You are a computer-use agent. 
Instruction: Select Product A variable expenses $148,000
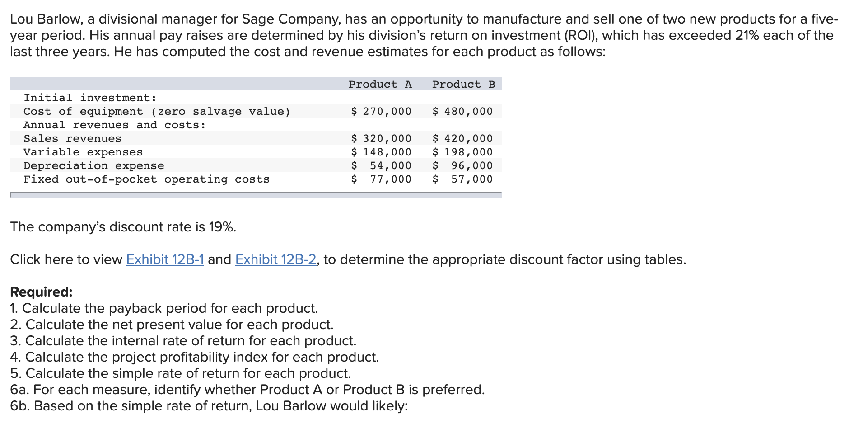(x=381, y=152)
